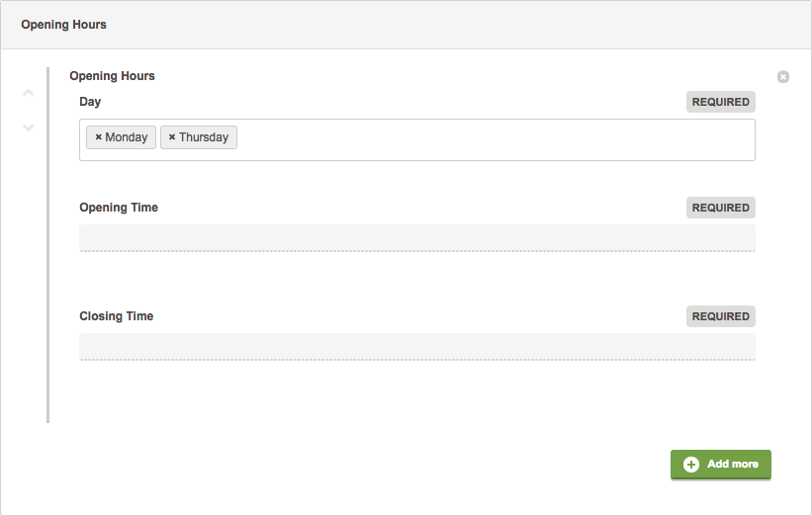
Task: Click the inner Opening Hours group title
Action: point(113,76)
